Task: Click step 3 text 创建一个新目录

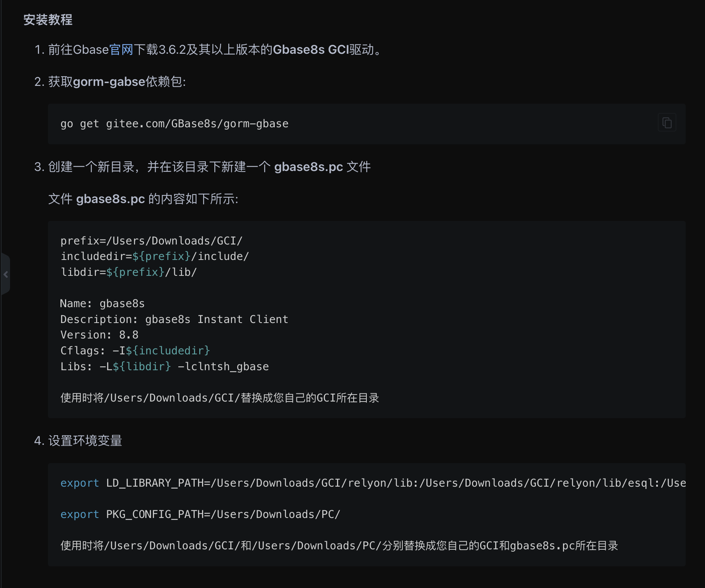Action: 91,167
